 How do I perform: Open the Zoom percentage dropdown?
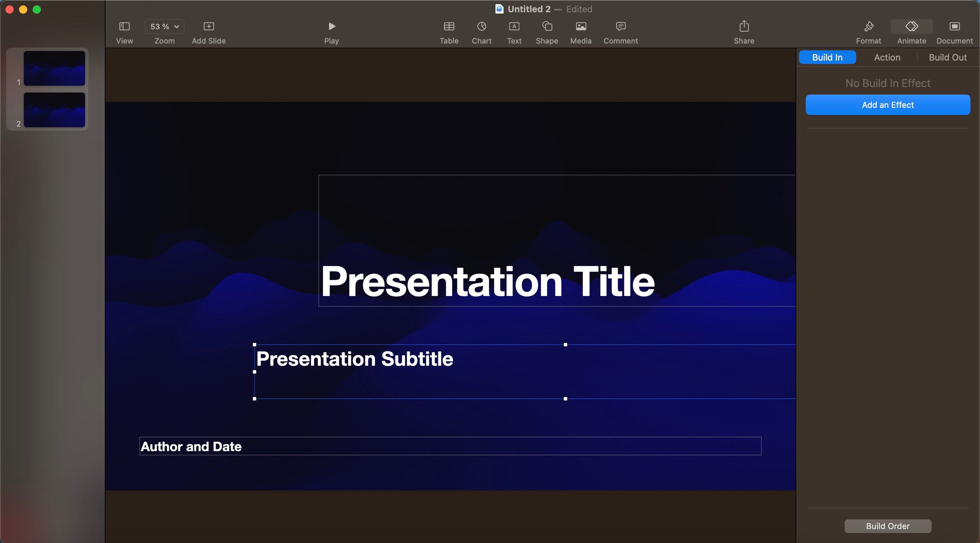[x=164, y=26]
